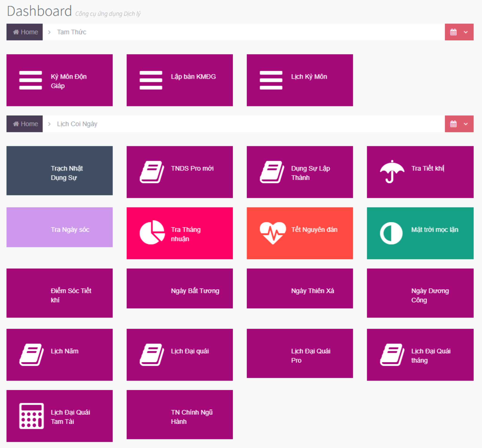Click the calendar icon in Lịch Coi Ngày bar
The image size is (482, 448).
pyautogui.click(x=453, y=124)
